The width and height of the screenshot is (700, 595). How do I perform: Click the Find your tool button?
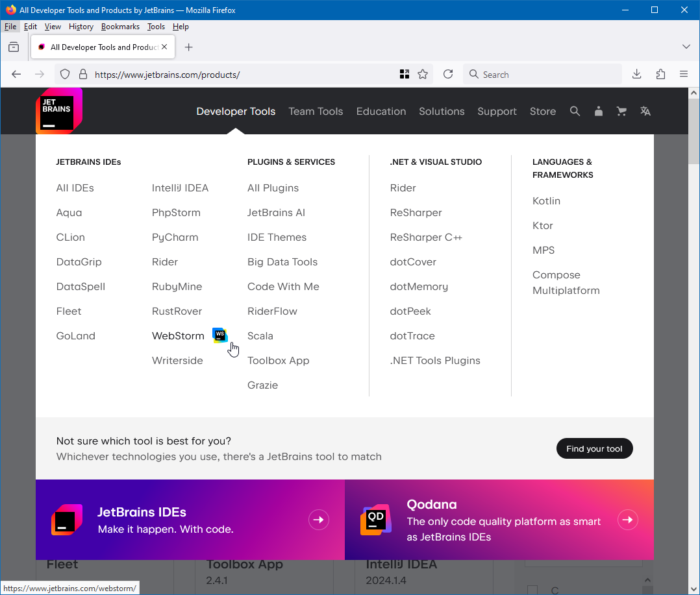point(594,448)
